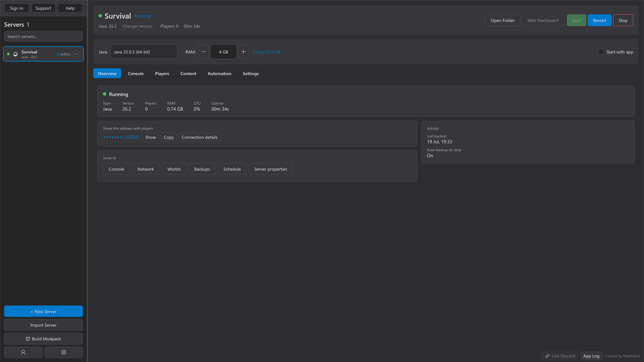Increase RAM with the plus button
The image size is (644, 362).
pos(244,52)
